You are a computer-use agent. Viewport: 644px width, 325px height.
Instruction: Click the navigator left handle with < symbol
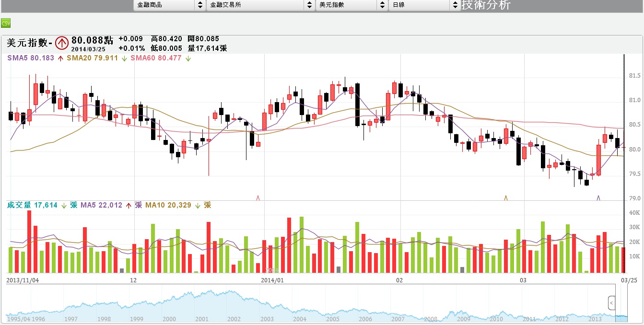(611, 303)
